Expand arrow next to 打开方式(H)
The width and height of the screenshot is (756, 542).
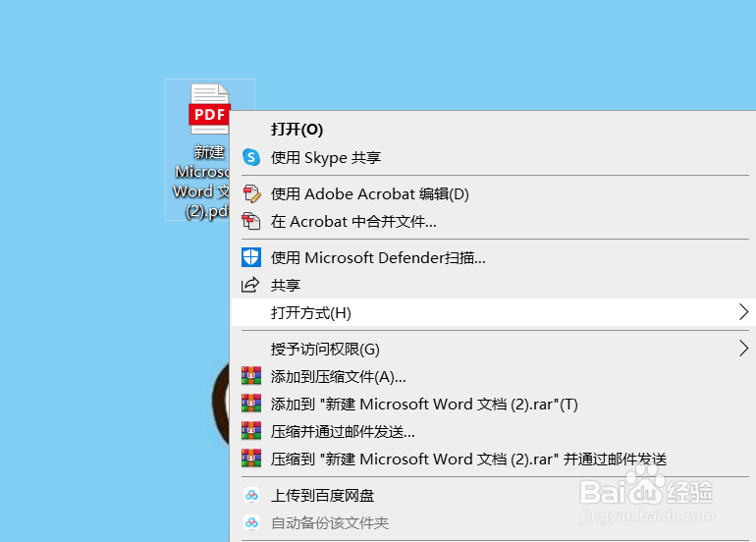click(x=743, y=312)
